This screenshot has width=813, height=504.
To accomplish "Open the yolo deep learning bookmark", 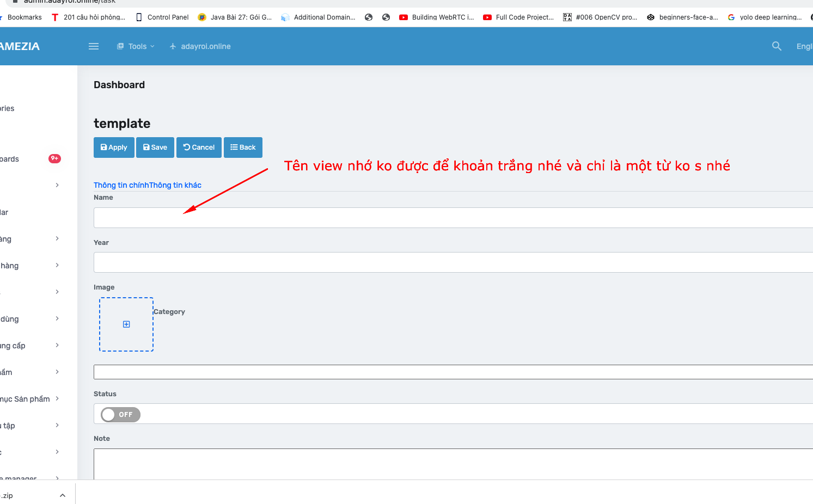I will [x=765, y=17].
